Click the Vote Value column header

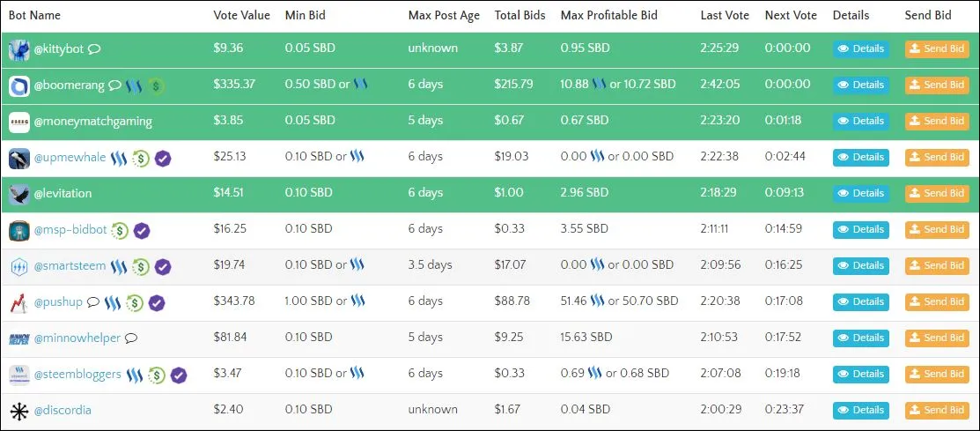click(242, 15)
